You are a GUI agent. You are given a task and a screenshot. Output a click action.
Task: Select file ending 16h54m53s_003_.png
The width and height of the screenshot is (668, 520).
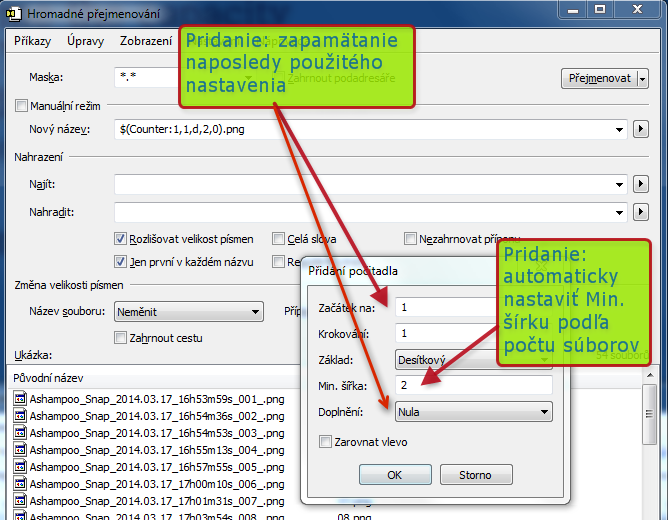click(157, 433)
